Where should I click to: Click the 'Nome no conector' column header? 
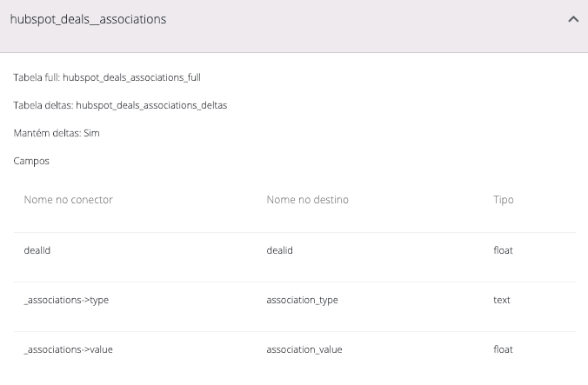[69, 200]
